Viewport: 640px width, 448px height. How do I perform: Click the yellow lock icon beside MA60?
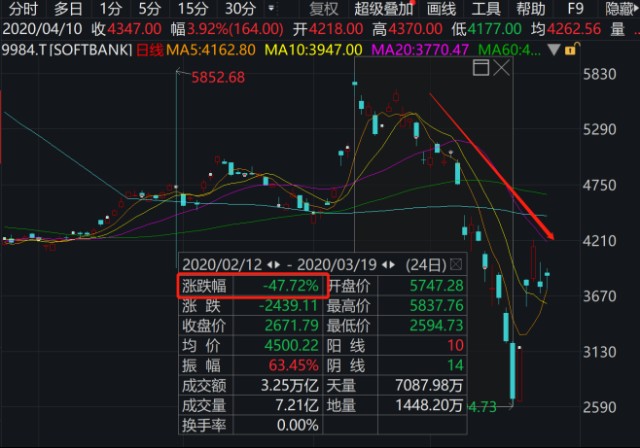click(x=570, y=49)
